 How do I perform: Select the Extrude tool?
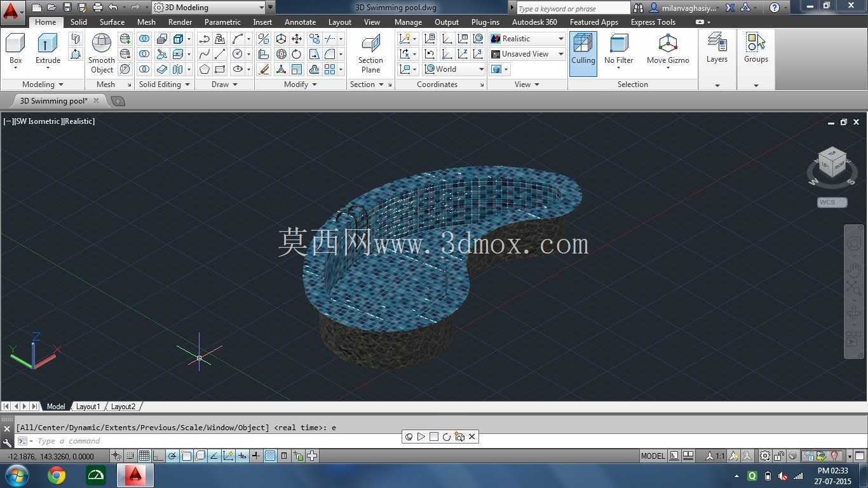pos(48,50)
